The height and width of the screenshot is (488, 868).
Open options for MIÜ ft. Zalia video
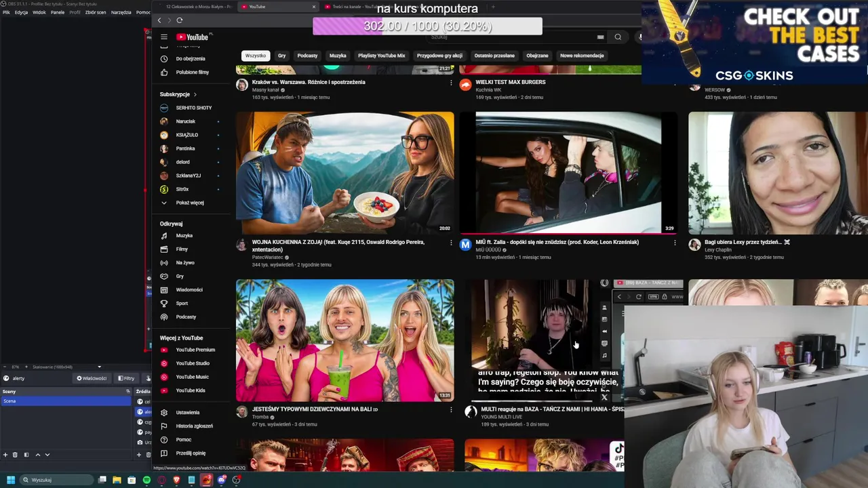675,243
